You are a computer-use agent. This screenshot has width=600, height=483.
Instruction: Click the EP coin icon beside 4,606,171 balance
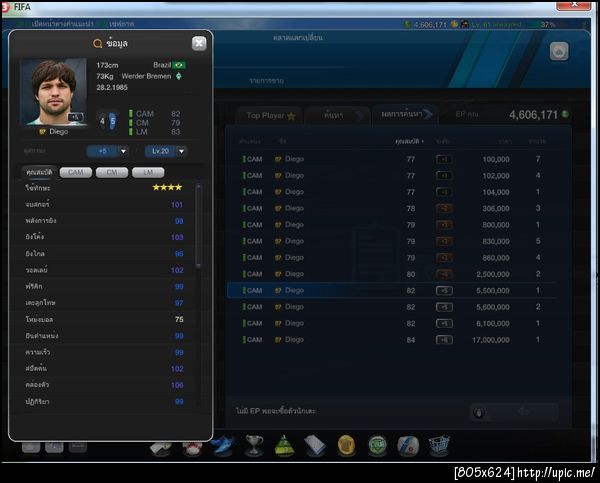(x=565, y=114)
